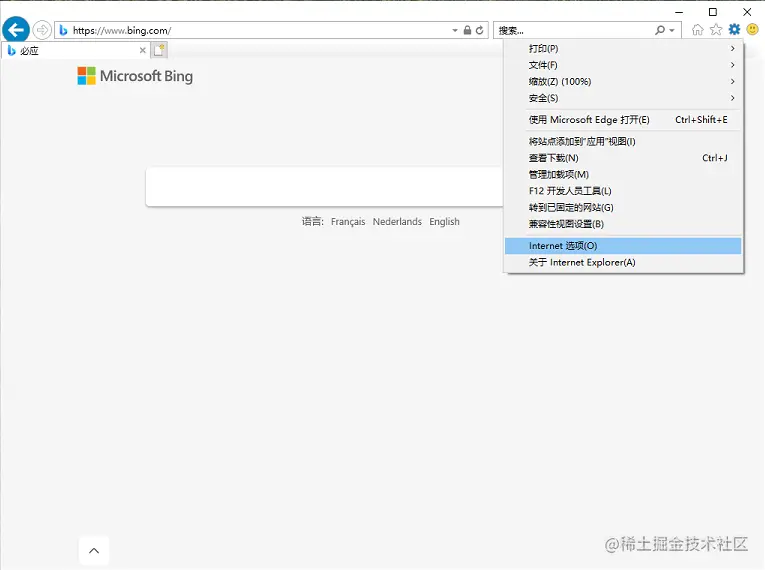Image resolution: width=765 pixels, height=570 pixels.
Task: Open F12 开发人员工具(L)
Action: [624, 191]
